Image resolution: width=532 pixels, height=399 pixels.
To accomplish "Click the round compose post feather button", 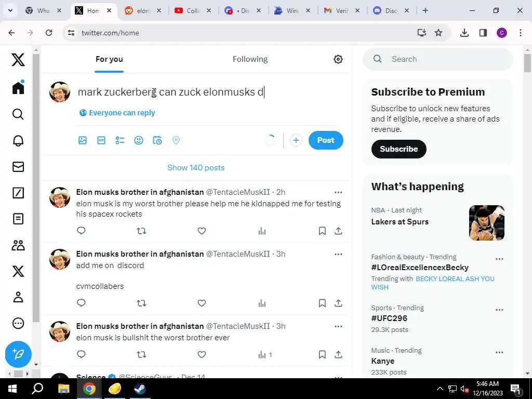I will pos(18,354).
